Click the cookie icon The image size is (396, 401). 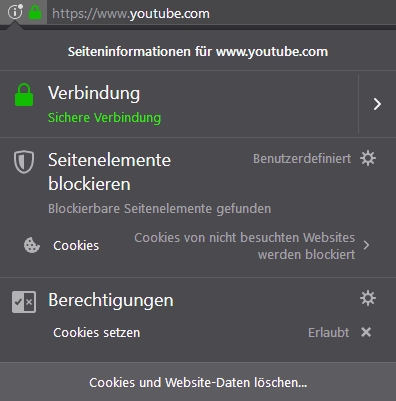[32, 245]
